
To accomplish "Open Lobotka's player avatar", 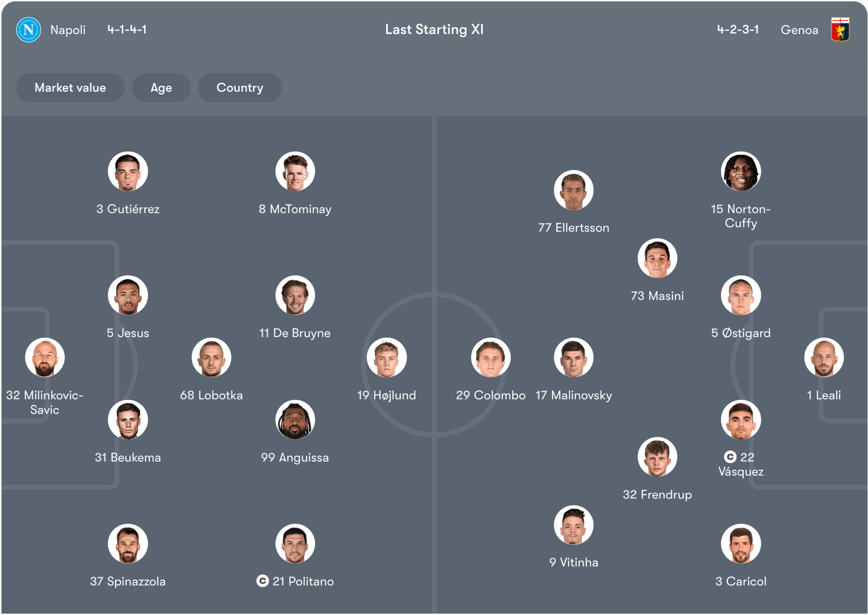I will tap(211, 357).
